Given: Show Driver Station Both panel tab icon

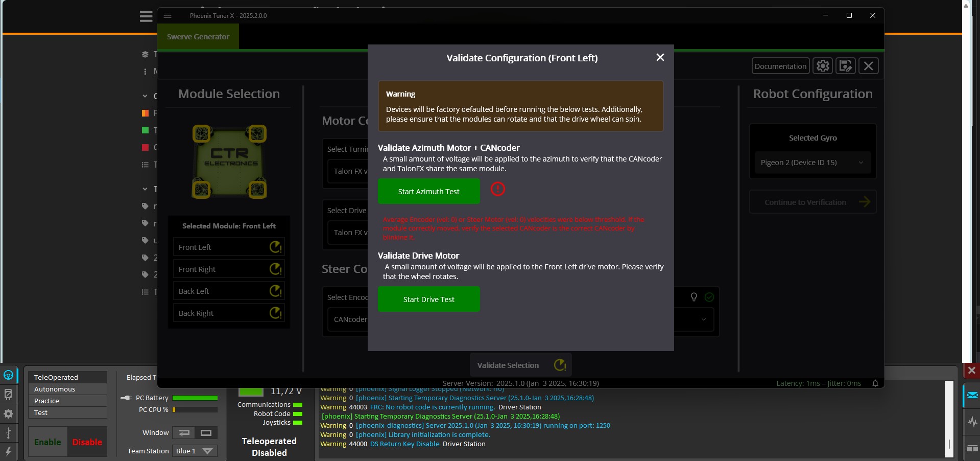Looking at the screenshot, I should 972,448.
